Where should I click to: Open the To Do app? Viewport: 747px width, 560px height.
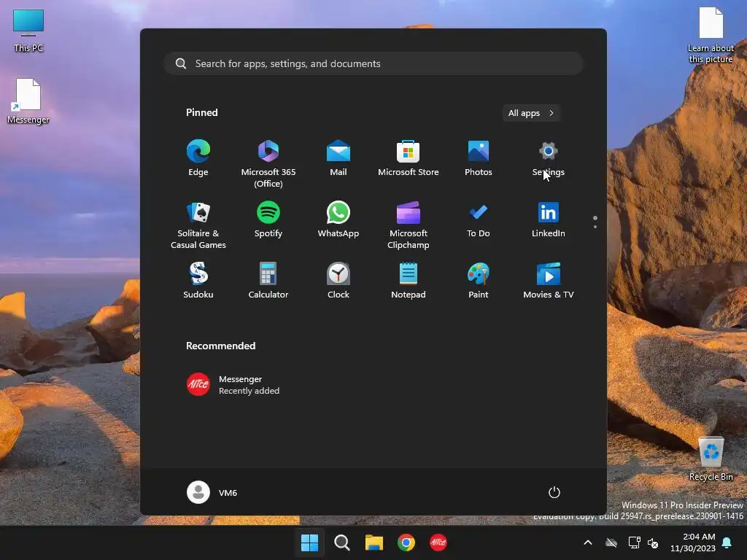click(479, 219)
